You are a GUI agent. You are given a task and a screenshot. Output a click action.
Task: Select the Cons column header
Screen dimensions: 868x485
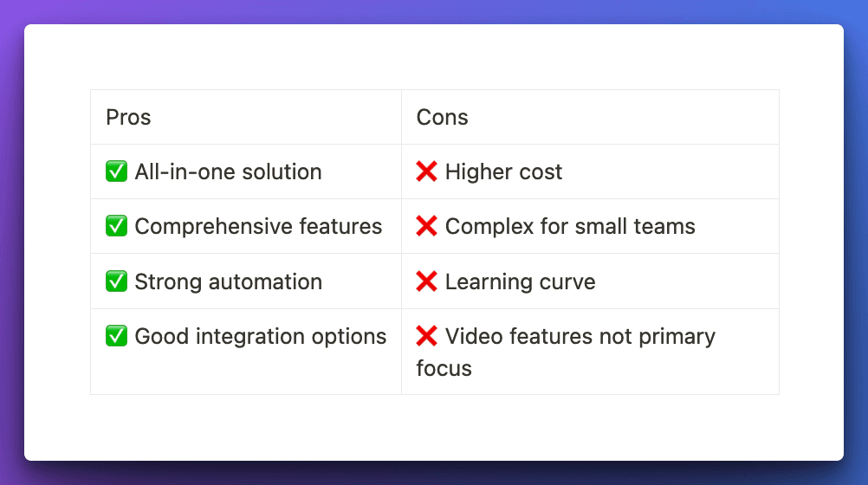[442, 118]
